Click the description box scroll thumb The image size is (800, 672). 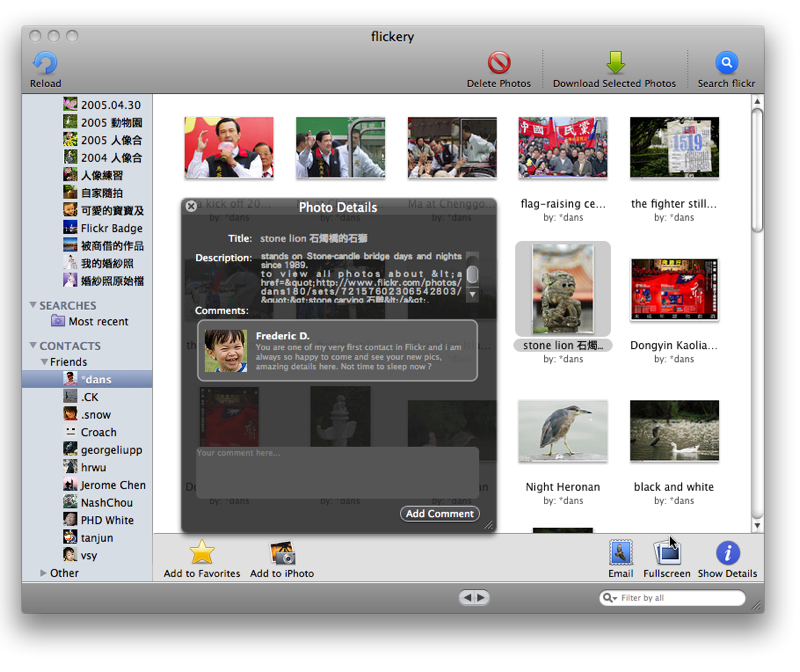[x=472, y=273]
